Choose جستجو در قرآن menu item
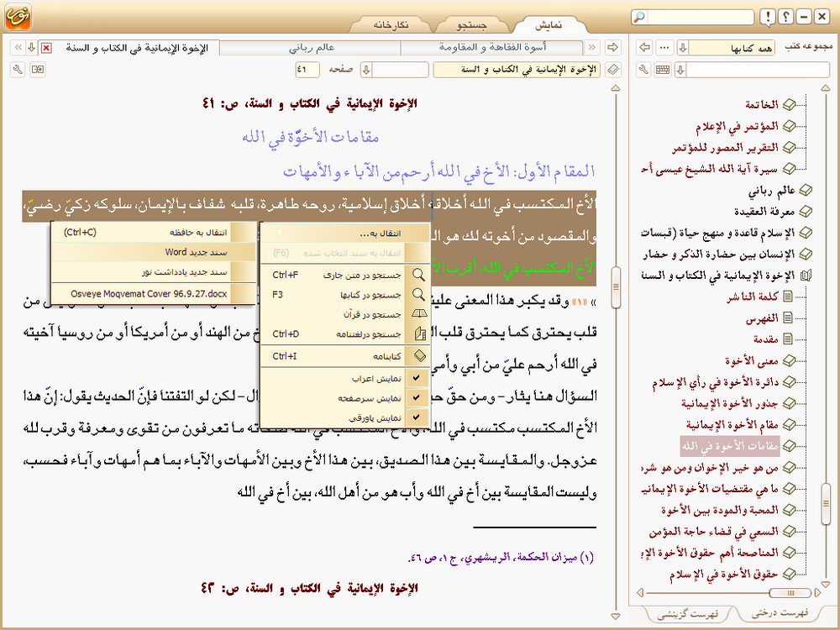This screenshot has height=630, width=840. (345, 314)
